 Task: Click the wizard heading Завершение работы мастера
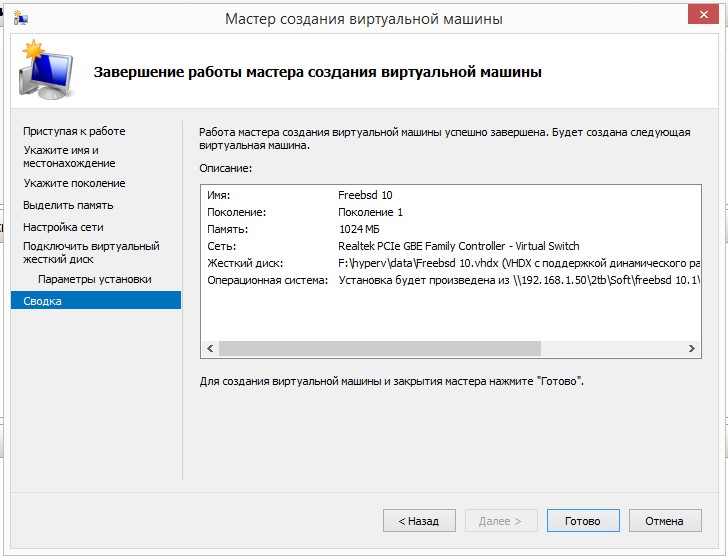(318, 72)
